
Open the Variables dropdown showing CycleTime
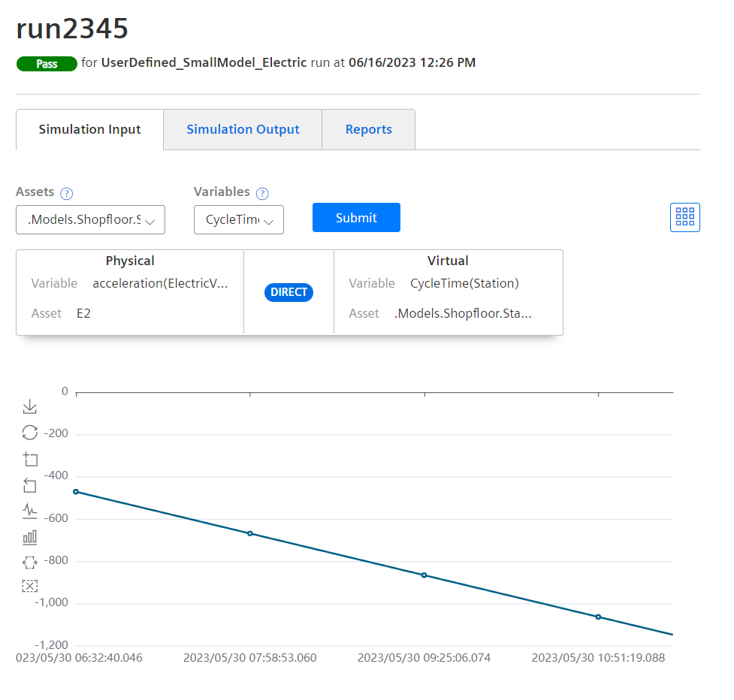coord(239,219)
